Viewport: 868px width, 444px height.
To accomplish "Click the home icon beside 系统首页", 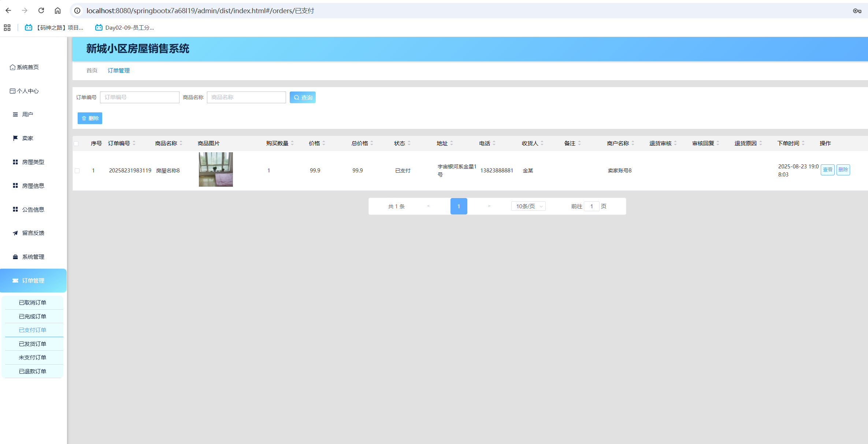I will [x=12, y=67].
